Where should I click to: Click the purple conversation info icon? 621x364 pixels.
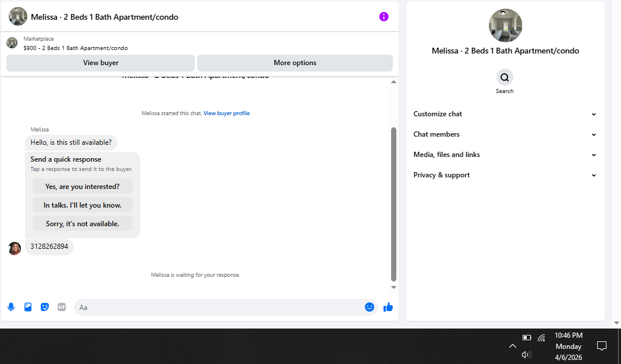point(384,17)
